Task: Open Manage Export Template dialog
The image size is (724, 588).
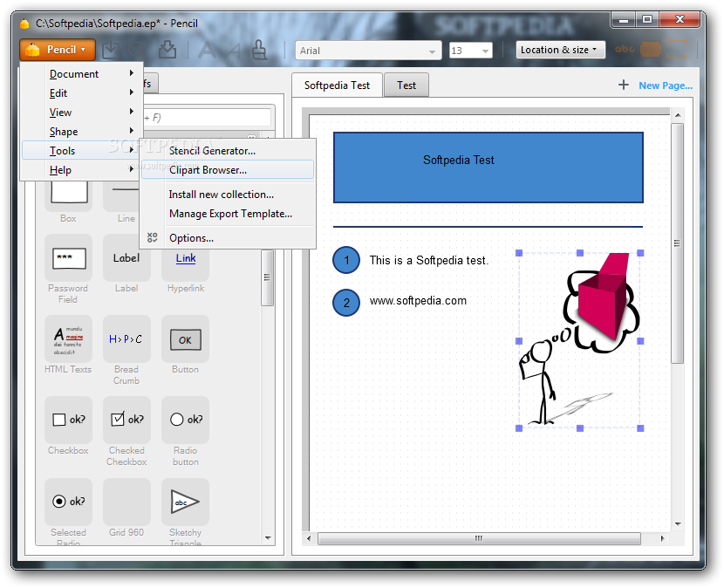Action: [x=228, y=214]
